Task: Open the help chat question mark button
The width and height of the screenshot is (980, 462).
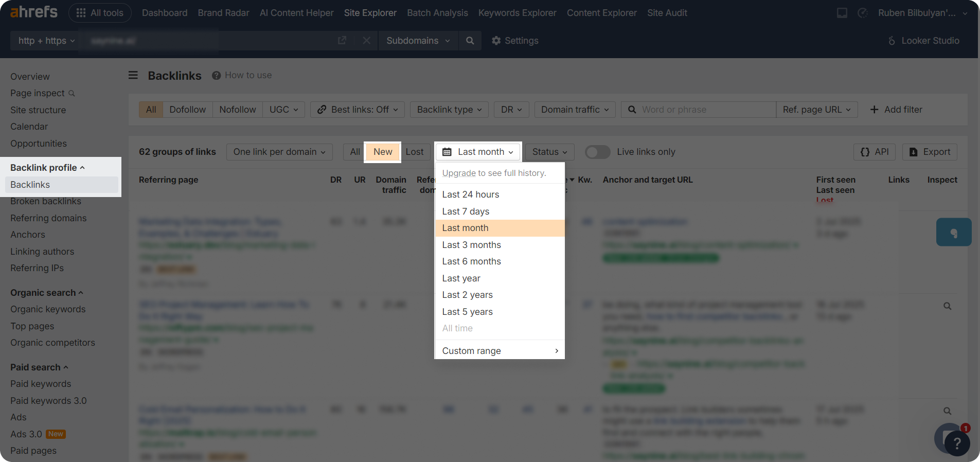Action: tap(957, 442)
